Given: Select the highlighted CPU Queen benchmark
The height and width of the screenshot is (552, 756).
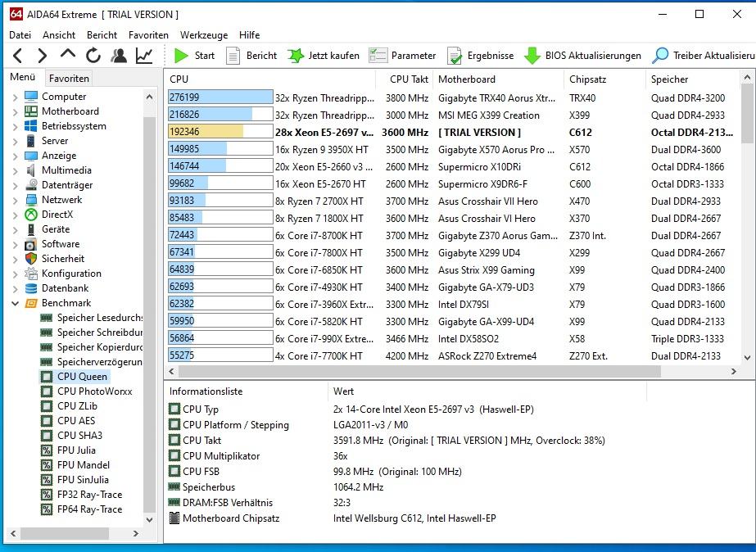Looking at the screenshot, I should click(x=75, y=377).
